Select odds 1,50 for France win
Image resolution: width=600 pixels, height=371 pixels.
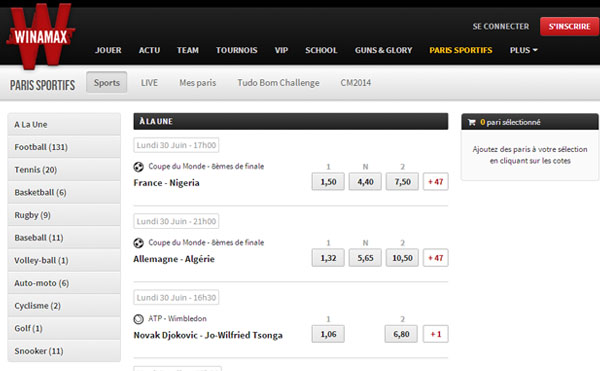[328, 182]
